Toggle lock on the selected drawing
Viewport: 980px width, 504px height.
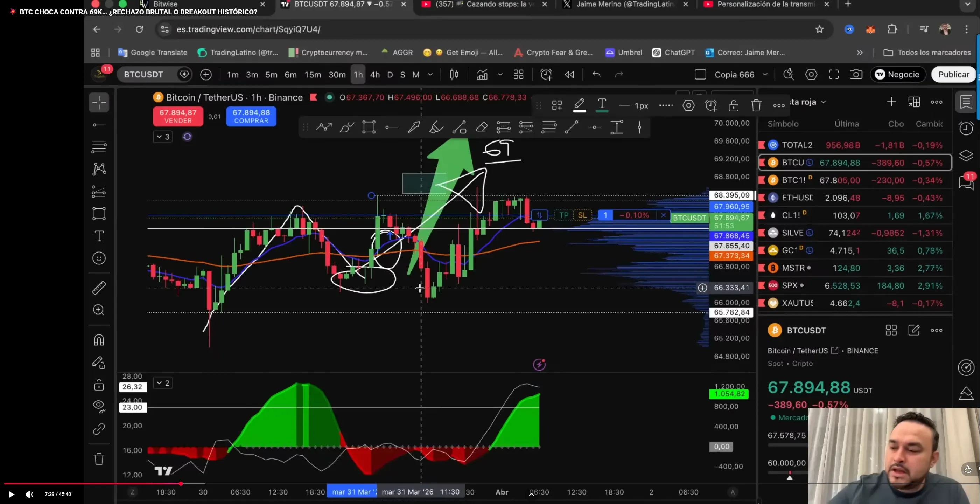[x=734, y=105]
